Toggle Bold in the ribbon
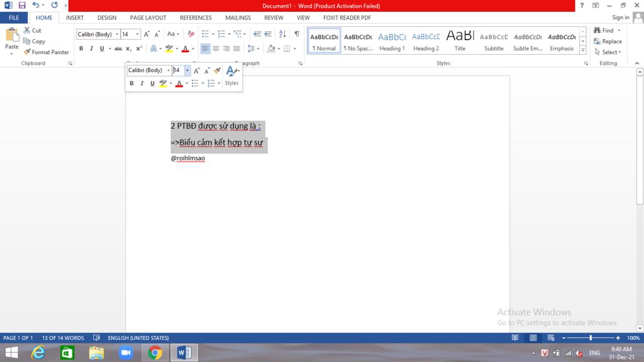The height and width of the screenshot is (362, 644). tap(81, 48)
